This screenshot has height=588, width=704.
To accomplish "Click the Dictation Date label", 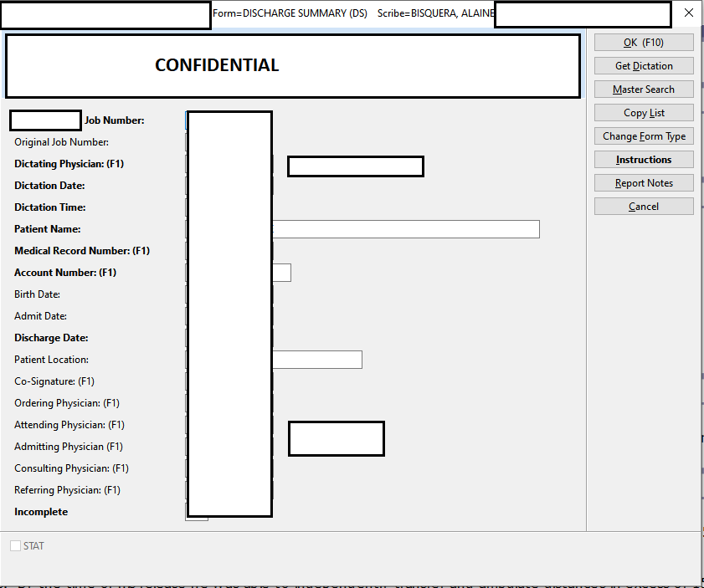I will (x=49, y=186).
